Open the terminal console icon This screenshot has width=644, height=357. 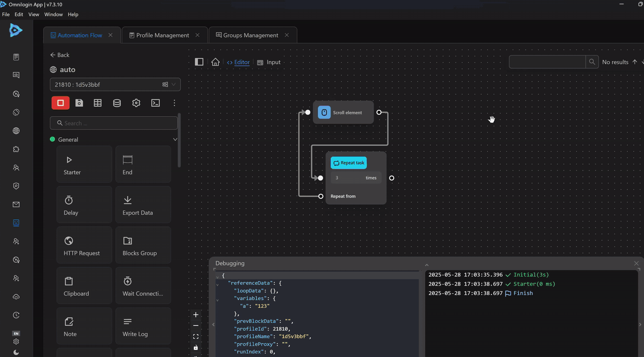click(155, 103)
